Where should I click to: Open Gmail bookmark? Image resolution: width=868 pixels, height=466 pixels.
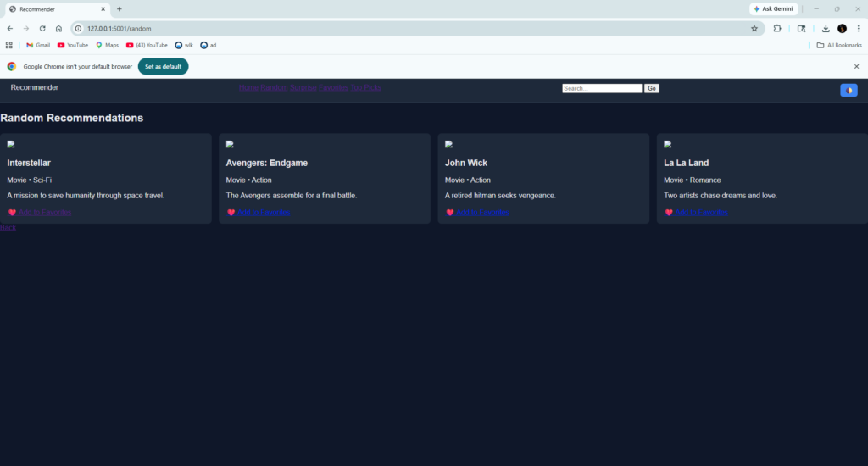(x=38, y=45)
